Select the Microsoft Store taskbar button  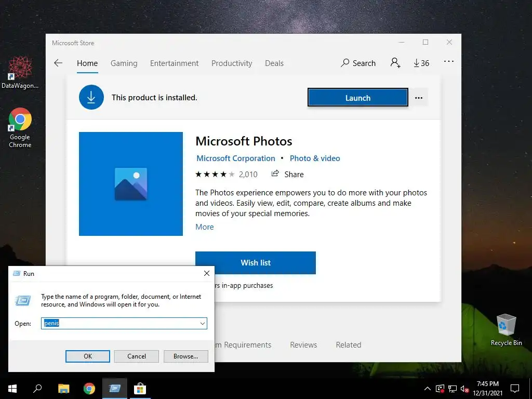point(140,389)
